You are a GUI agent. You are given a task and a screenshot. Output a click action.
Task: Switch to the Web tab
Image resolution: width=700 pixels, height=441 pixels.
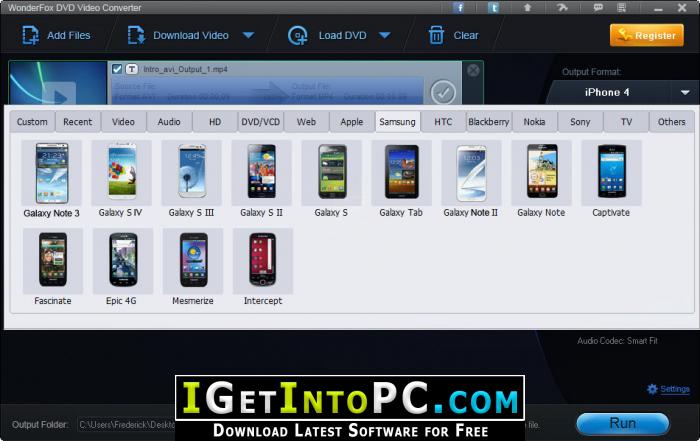306,122
